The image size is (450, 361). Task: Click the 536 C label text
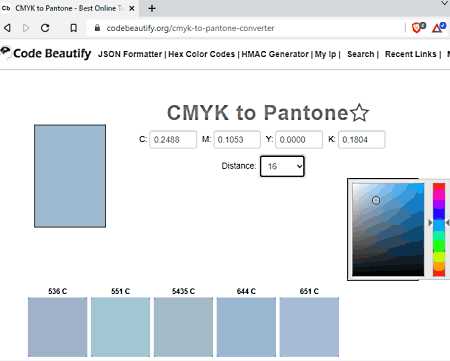click(x=58, y=291)
